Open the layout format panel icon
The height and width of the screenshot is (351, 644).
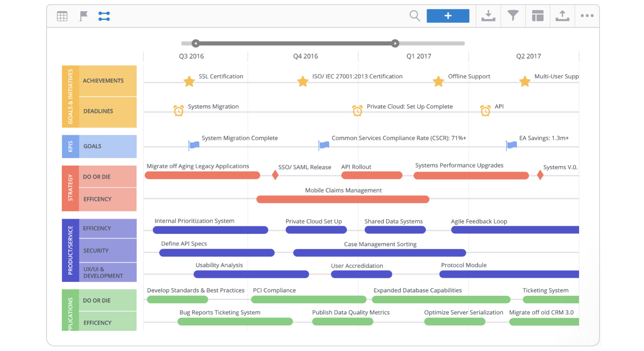(x=537, y=16)
